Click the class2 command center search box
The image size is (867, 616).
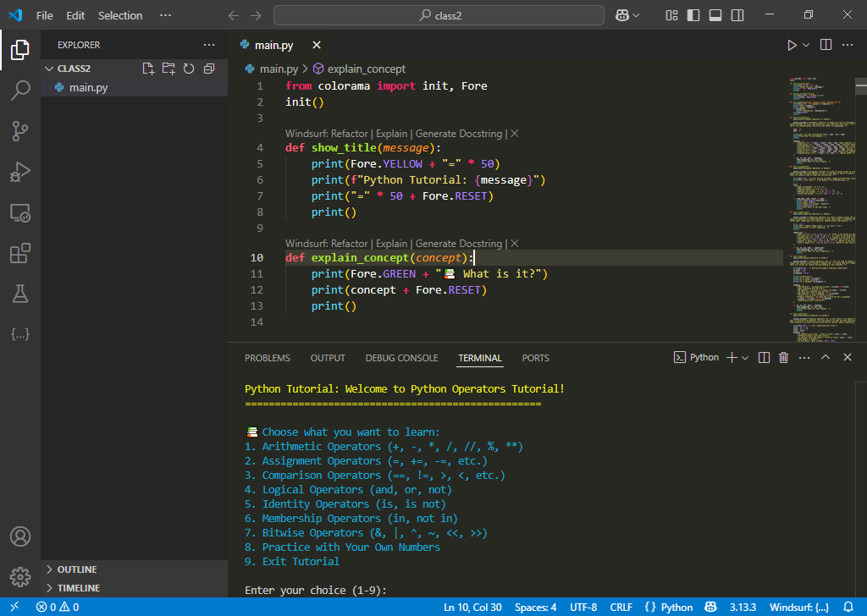click(x=439, y=15)
